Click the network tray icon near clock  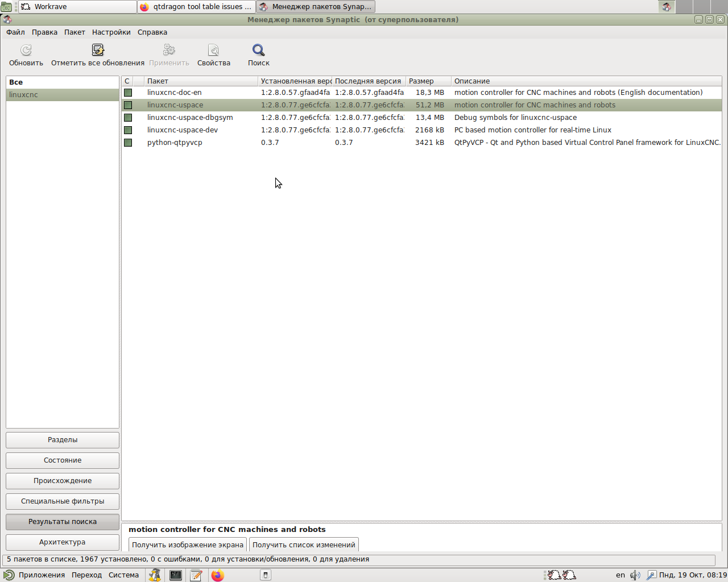(651, 575)
